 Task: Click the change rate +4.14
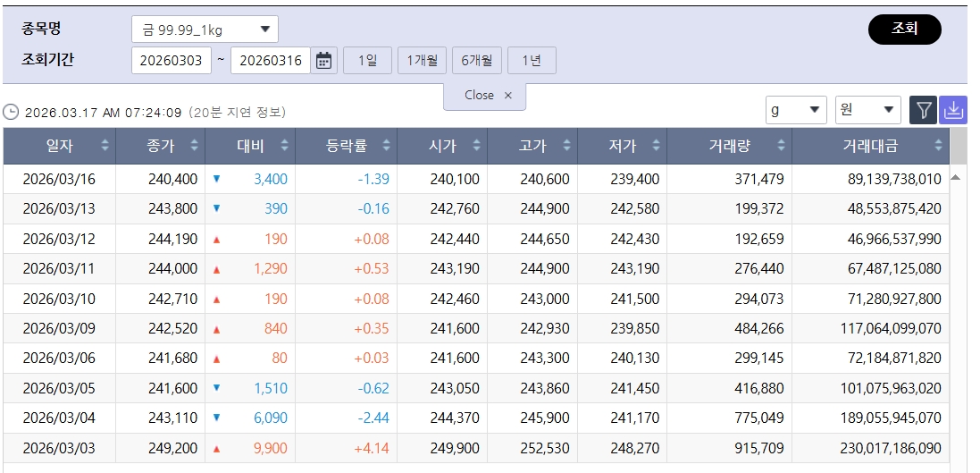click(x=372, y=449)
